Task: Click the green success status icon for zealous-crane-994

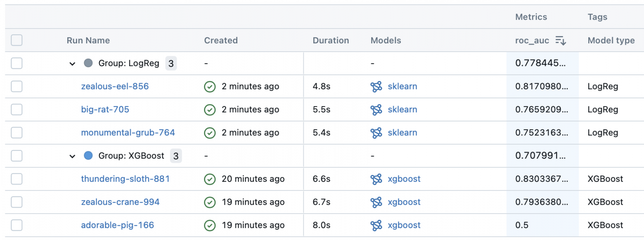Action: pyautogui.click(x=210, y=202)
